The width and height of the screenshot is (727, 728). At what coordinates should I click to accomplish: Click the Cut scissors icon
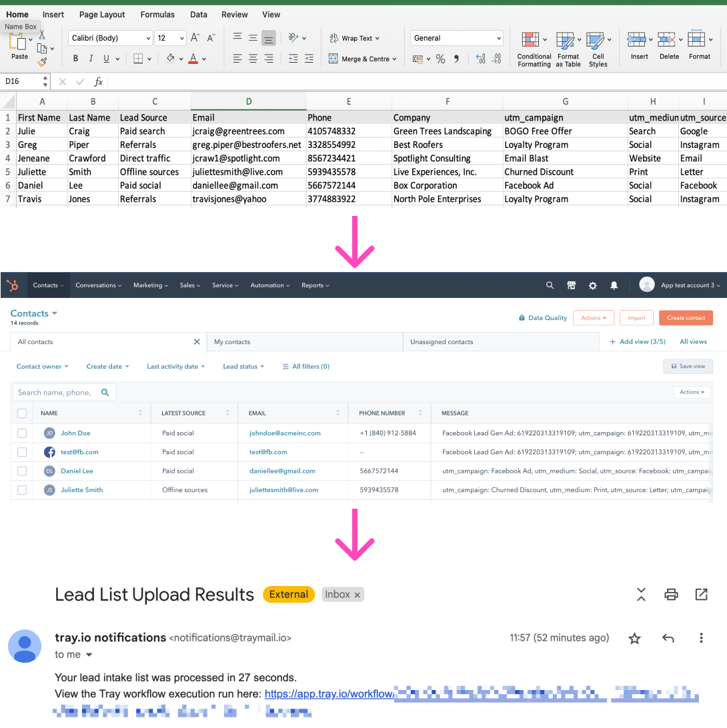pyautogui.click(x=42, y=35)
